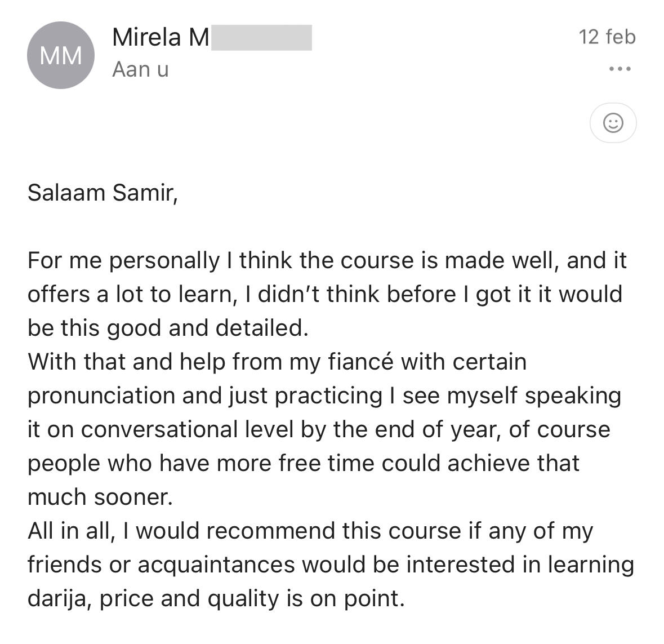Tap the MM sender avatar circle
The image size is (664, 644).
[61, 55]
